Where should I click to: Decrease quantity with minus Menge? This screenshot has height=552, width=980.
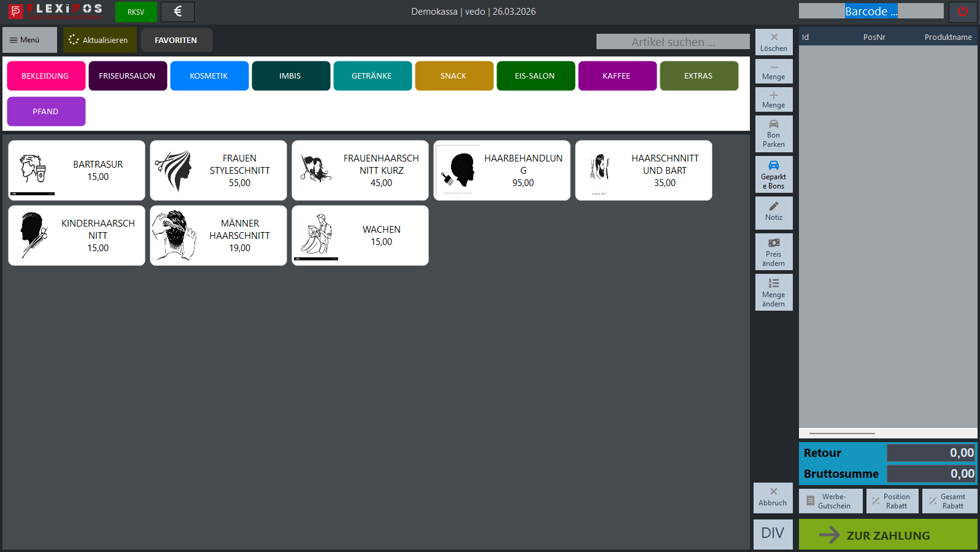pyautogui.click(x=773, y=71)
